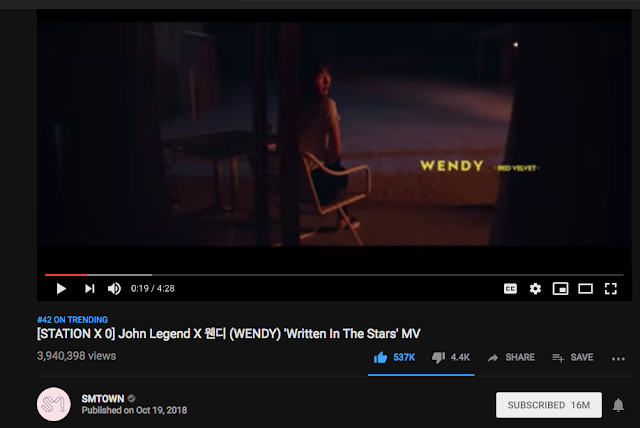Image resolution: width=640 pixels, height=428 pixels.
Task: Open the #42 ON TRENDING link
Action: (x=72, y=320)
